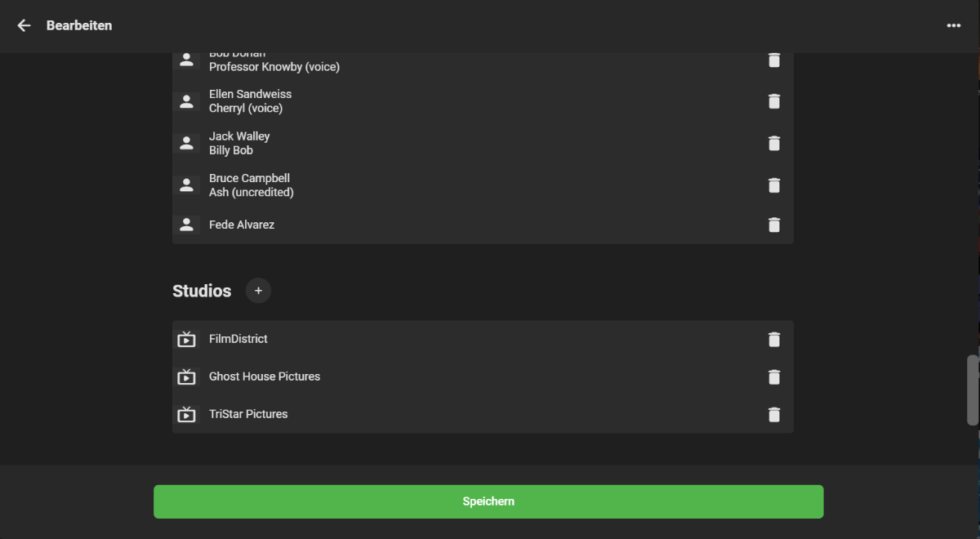Open the TriStar Pictures studio entry

click(248, 414)
